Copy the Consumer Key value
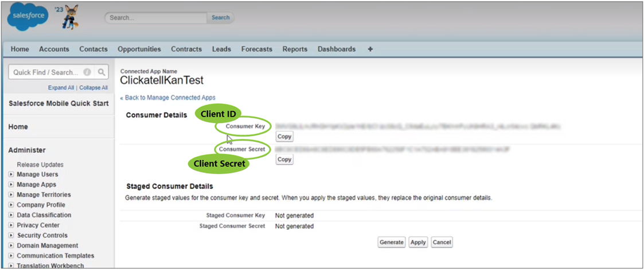644x270 pixels. pyautogui.click(x=284, y=136)
